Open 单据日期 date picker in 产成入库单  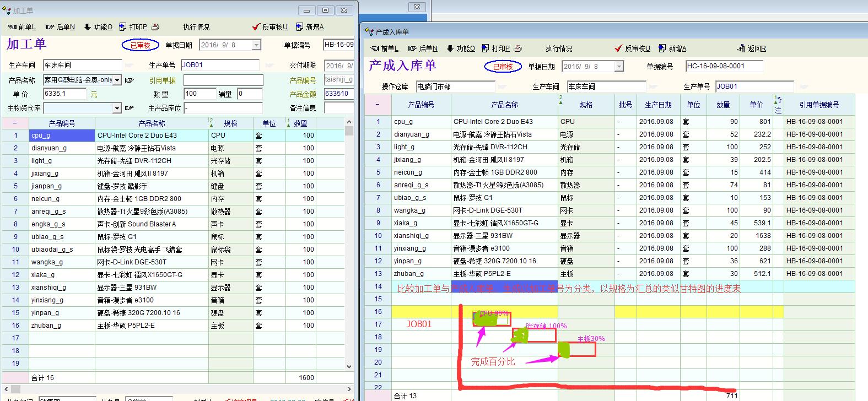[x=619, y=67]
